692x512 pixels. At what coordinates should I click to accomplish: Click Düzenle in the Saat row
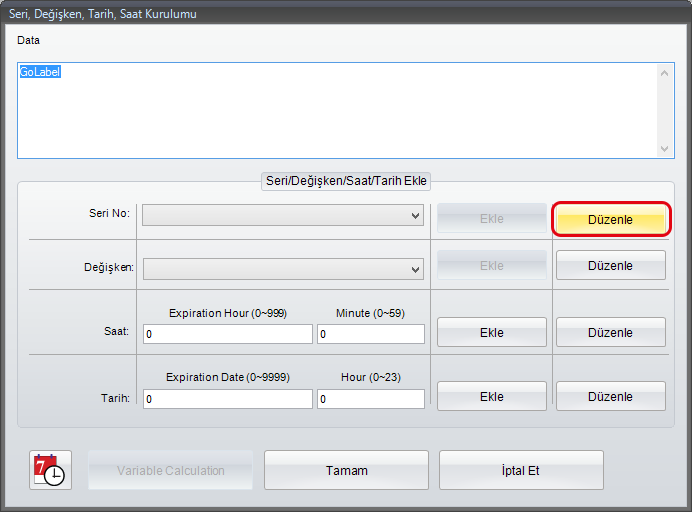pyautogui.click(x=610, y=332)
